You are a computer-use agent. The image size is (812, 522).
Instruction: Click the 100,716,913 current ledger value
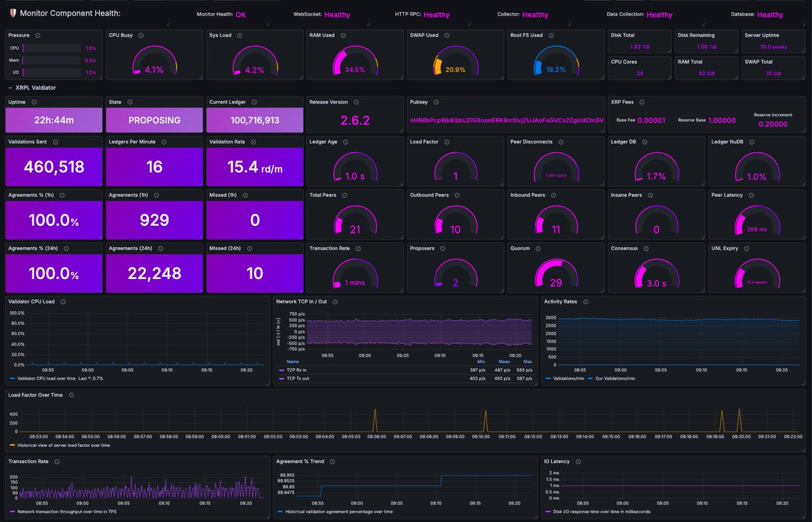pos(255,121)
